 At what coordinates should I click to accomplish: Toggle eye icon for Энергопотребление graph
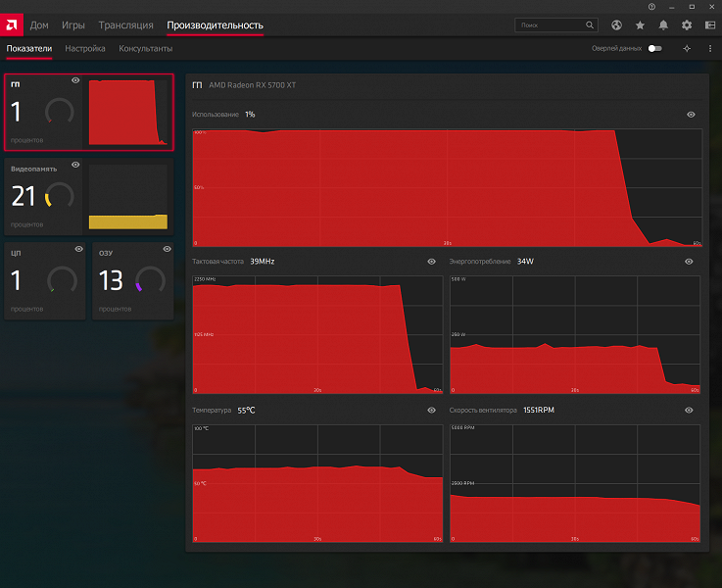[x=689, y=262]
